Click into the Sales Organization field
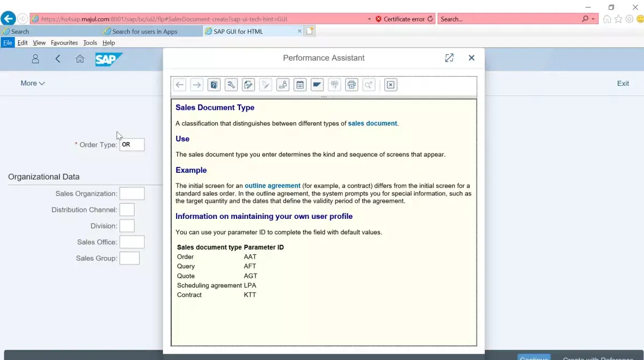This screenshot has width=644, height=360. point(132,194)
